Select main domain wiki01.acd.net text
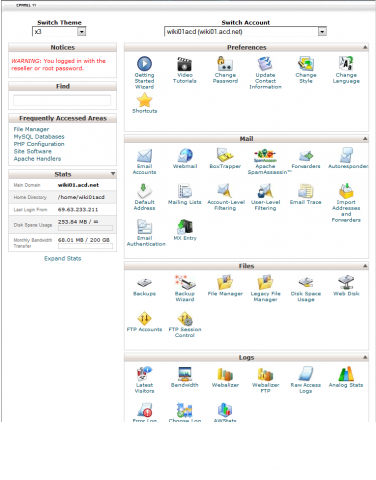This screenshot has height=480, width=376. (x=78, y=185)
